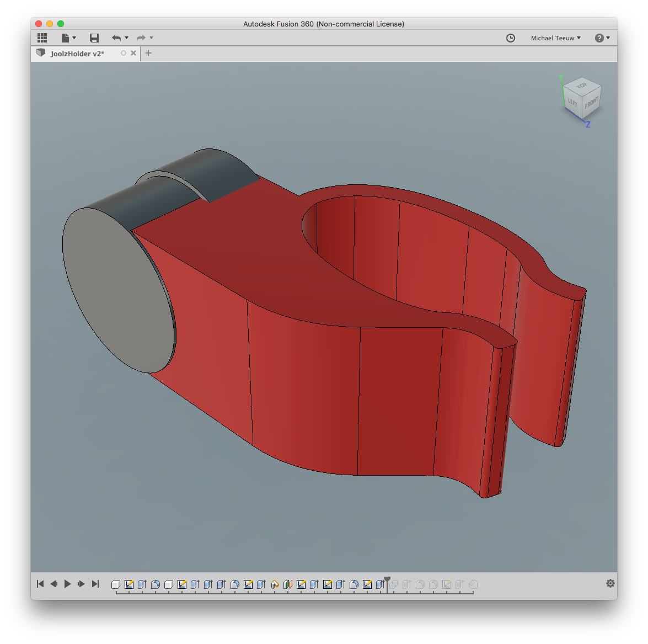
Task: Open timeline settings gear
Action: pyautogui.click(x=610, y=583)
